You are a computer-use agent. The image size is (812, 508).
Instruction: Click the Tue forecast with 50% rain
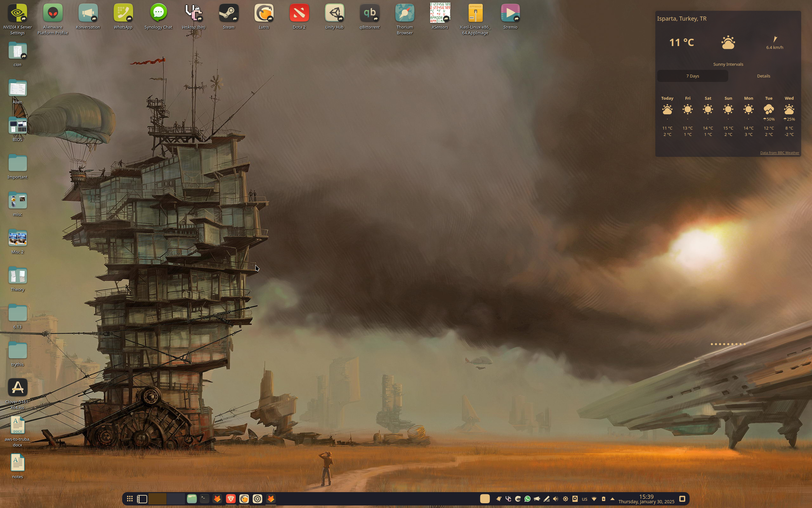pyautogui.click(x=769, y=116)
